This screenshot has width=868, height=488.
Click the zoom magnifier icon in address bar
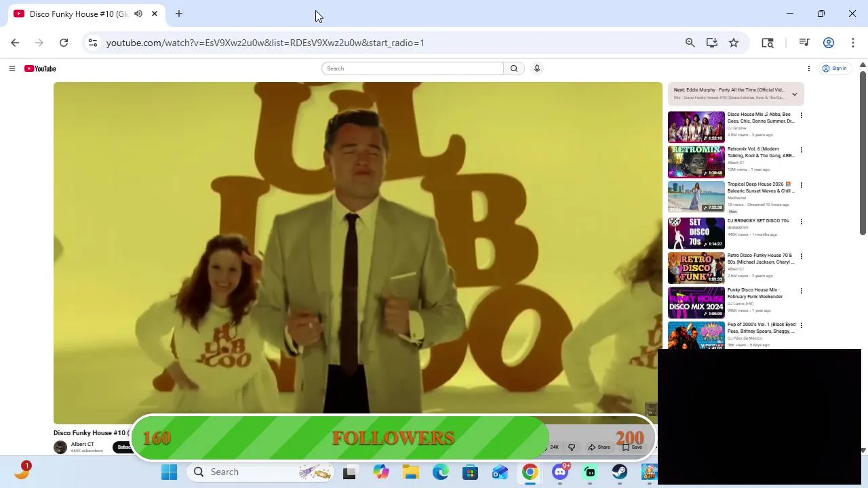[x=690, y=43]
